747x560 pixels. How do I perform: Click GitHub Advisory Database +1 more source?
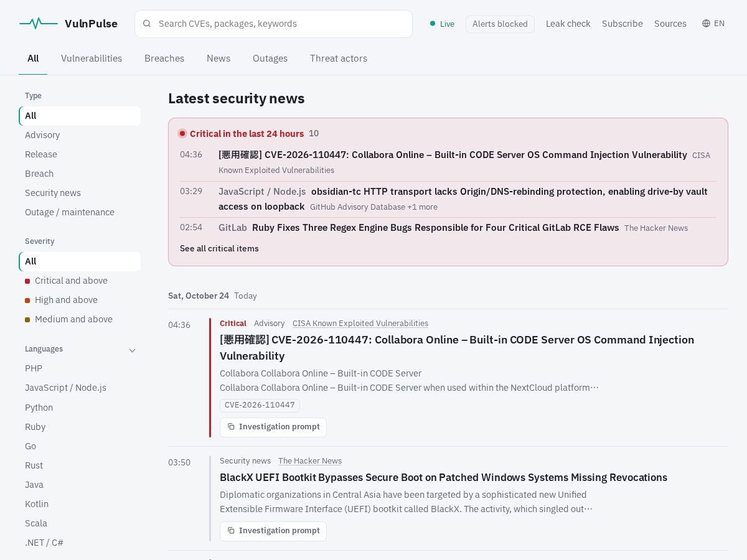pyautogui.click(x=374, y=207)
